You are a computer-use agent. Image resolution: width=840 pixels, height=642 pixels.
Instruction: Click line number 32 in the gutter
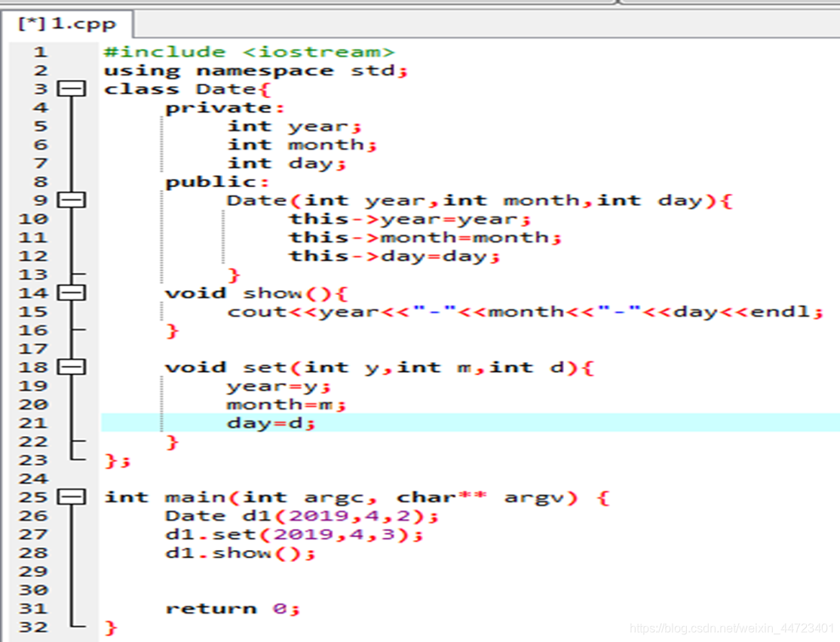click(33, 626)
